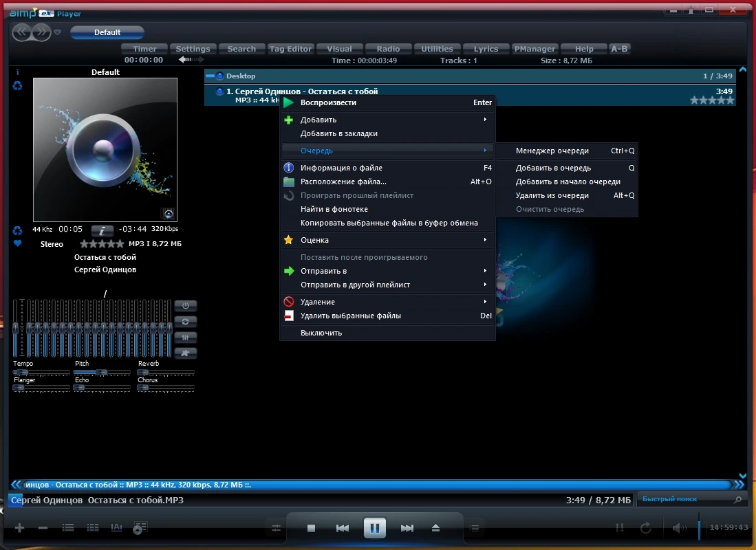Go back to previous track button
Screen dimensions: 756x550
343,528
